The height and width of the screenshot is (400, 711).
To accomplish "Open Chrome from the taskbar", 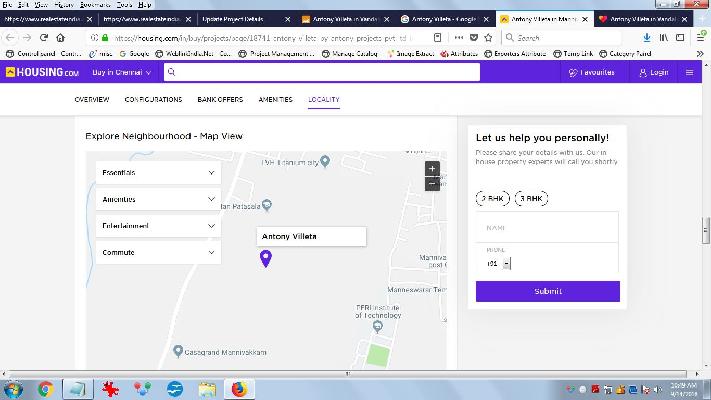I will (45, 390).
